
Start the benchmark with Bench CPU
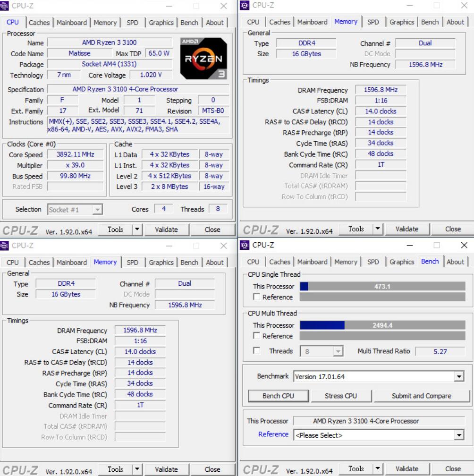pos(278,396)
